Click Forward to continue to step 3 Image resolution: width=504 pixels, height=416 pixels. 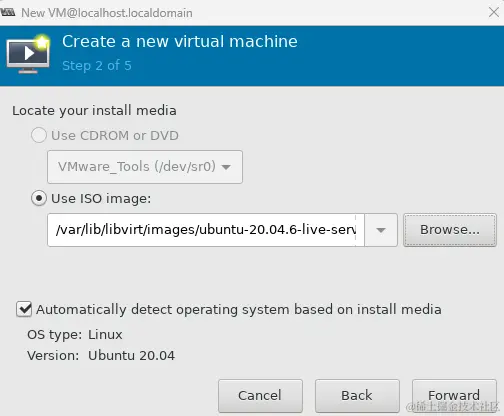[x=454, y=396]
